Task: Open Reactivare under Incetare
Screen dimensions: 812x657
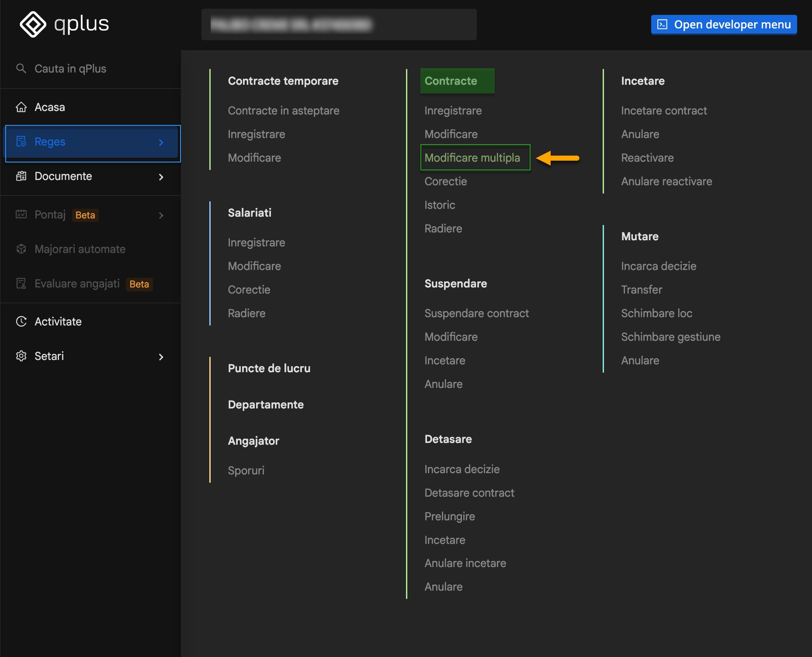Action: coord(647,158)
